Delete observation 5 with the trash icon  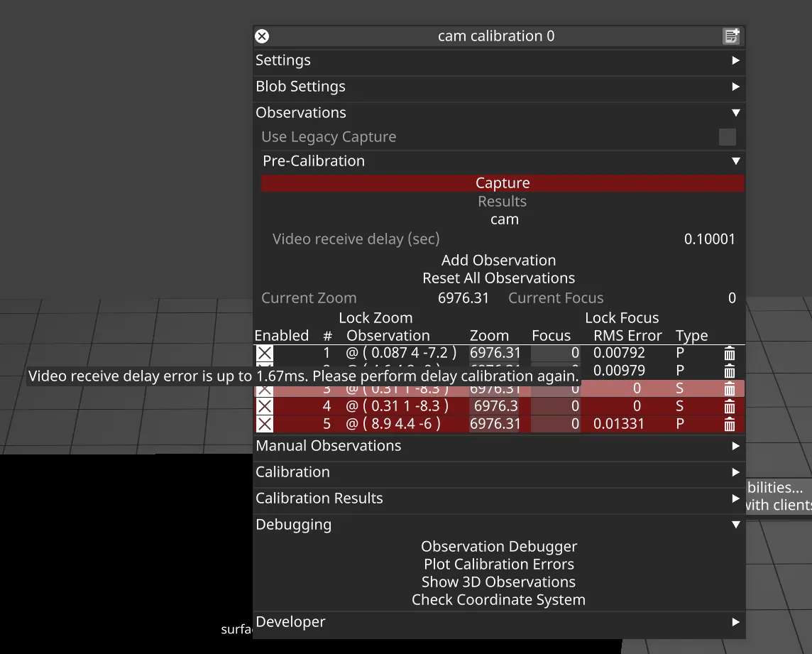pyautogui.click(x=729, y=424)
